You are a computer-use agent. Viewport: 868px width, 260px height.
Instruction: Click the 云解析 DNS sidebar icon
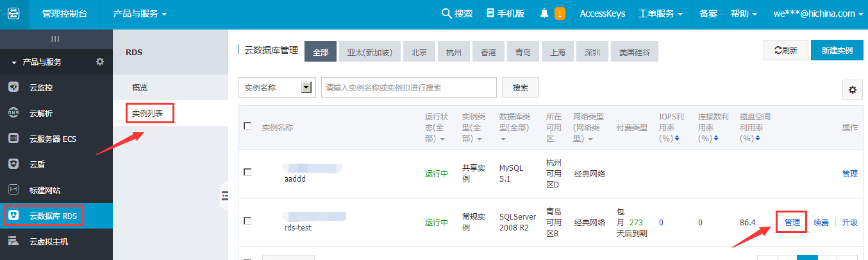(13, 113)
